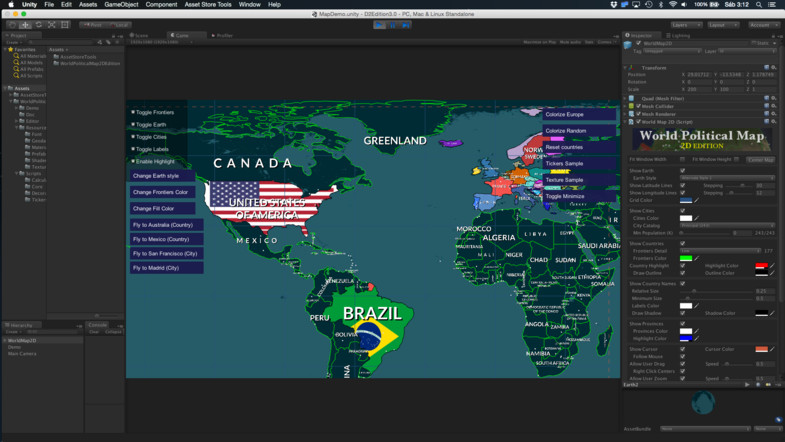The width and height of the screenshot is (785, 442).
Task: Click the Center Map button in Inspector
Action: pyautogui.click(x=760, y=160)
